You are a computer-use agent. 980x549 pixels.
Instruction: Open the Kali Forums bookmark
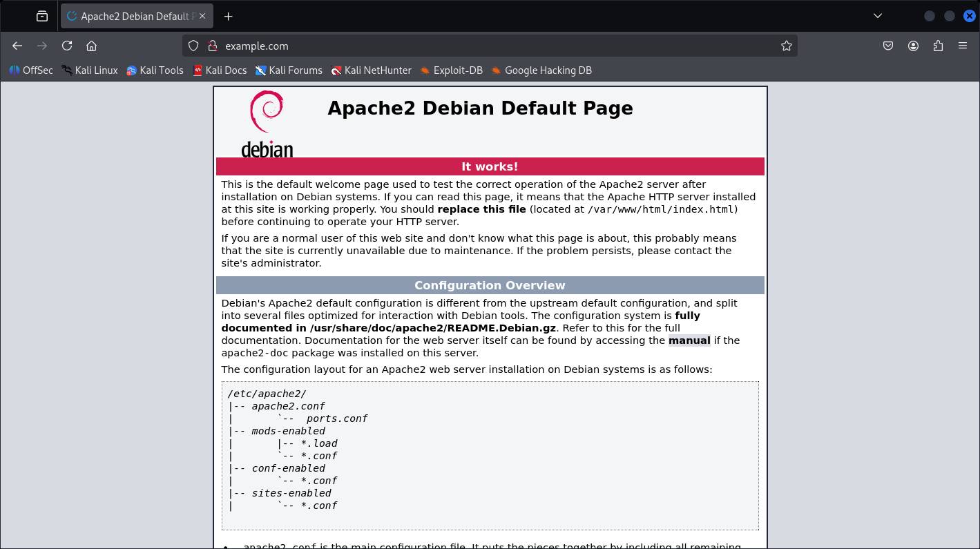(289, 70)
